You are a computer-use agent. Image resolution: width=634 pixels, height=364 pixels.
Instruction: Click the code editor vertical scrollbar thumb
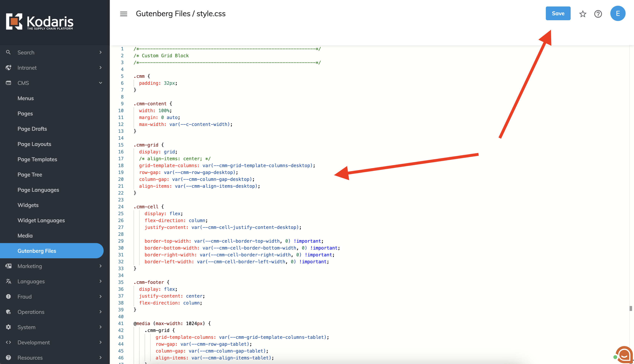tap(631, 308)
